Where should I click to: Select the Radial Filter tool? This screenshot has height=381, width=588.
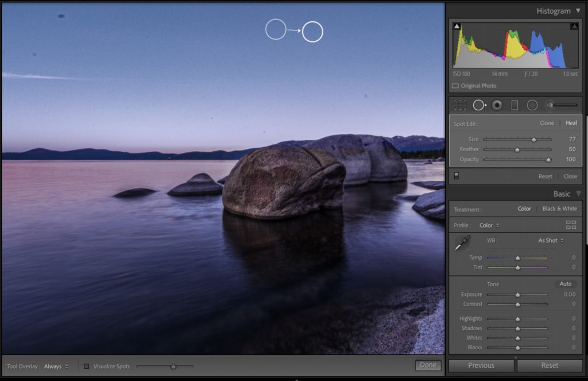532,105
